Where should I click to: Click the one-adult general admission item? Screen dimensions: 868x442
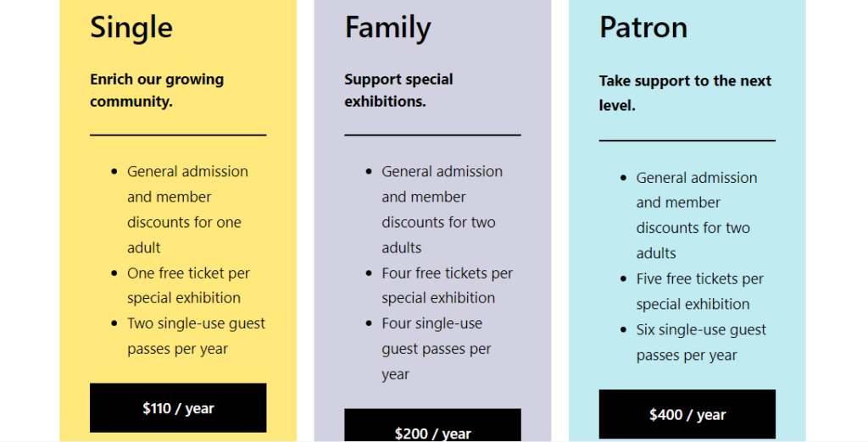[186, 209]
